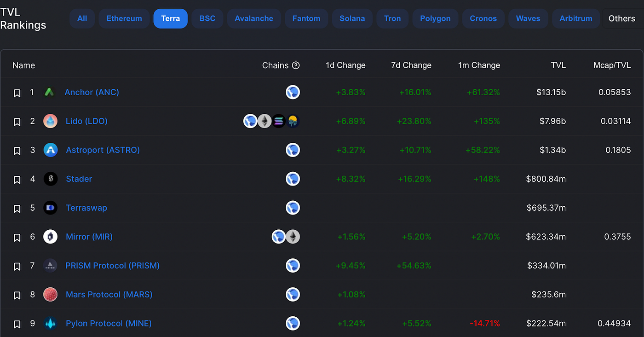Image resolution: width=644 pixels, height=337 pixels.
Task: Bookmark the Terraswap row
Action: pos(17,209)
